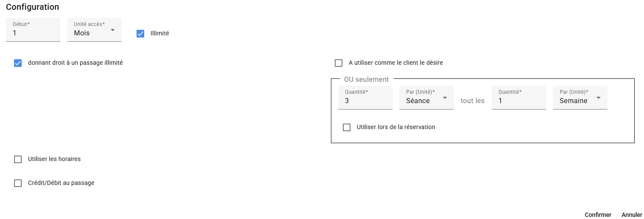Click the 'Utiliser les horaires' label text
Screen dimensions: 644x219
(x=54, y=159)
